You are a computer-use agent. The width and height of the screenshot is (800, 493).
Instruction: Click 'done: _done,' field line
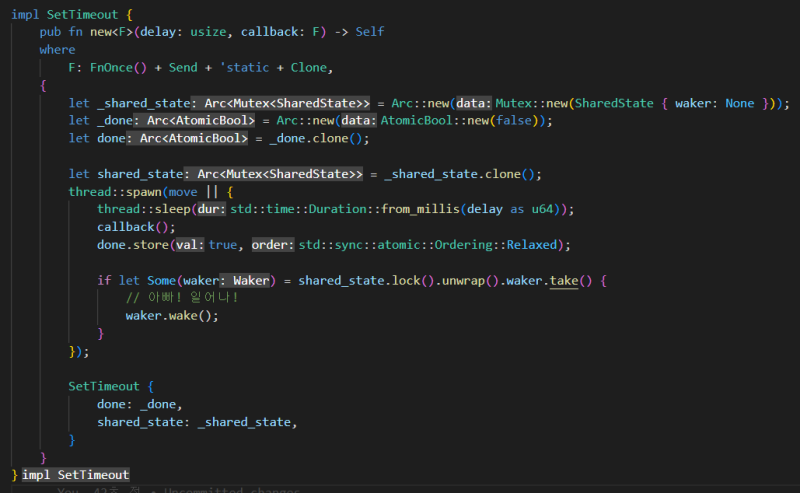pyautogui.click(x=139, y=404)
